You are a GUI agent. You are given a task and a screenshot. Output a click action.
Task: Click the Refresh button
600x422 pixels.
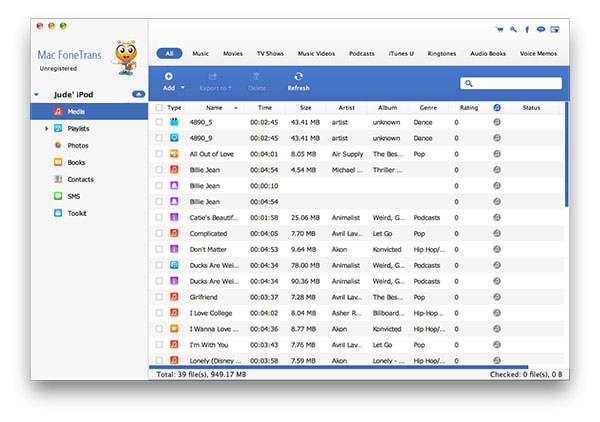tap(298, 81)
